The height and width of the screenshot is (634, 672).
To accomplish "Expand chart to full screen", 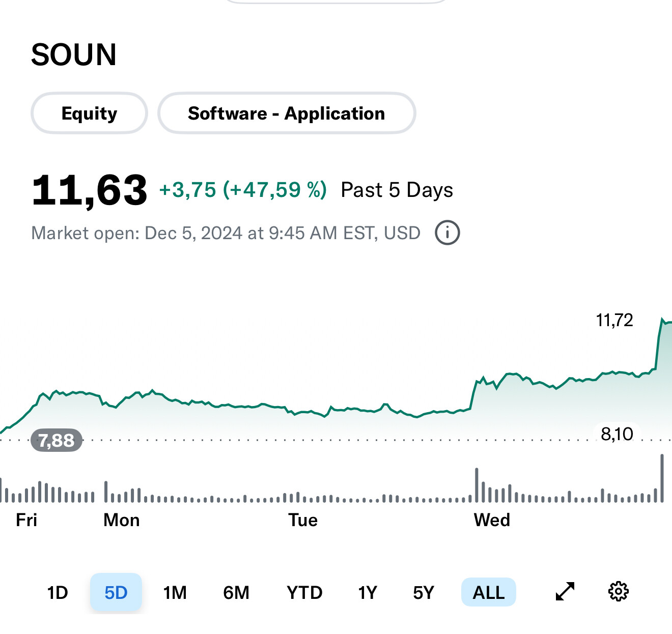I will click(x=565, y=592).
